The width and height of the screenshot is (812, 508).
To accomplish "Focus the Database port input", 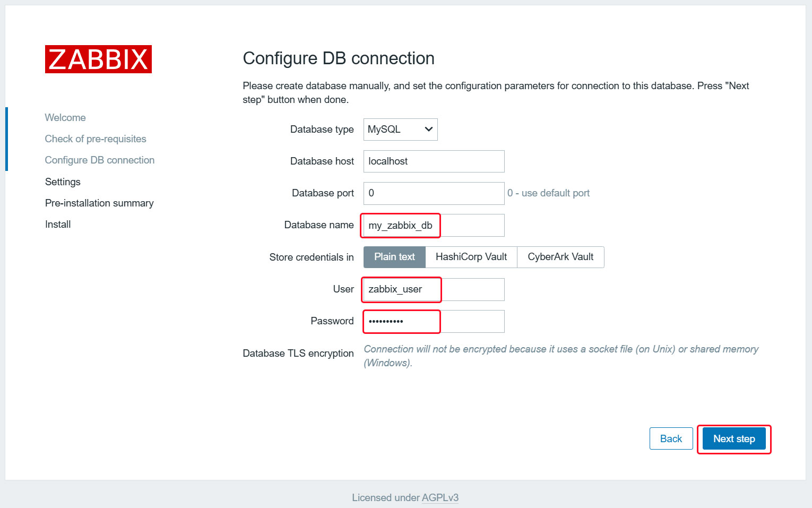I will [434, 193].
